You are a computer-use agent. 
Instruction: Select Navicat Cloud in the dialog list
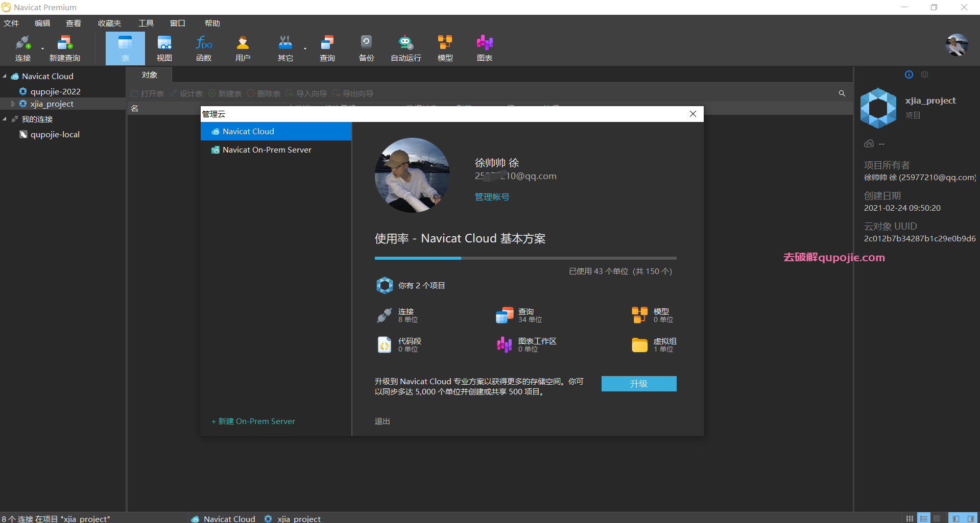coord(276,131)
